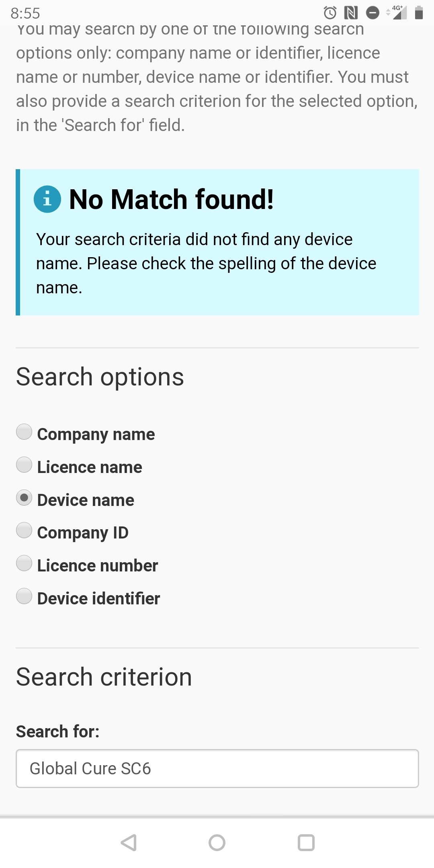This screenshot has width=434, height=868.
Task: Tap the Licence number label text
Action: point(97,566)
